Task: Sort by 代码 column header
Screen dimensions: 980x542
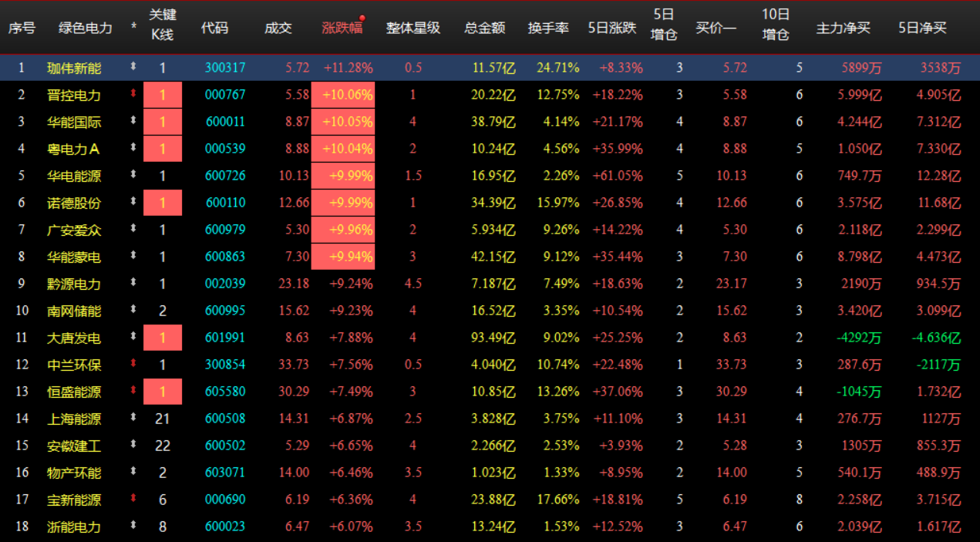Action: [214, 28]
